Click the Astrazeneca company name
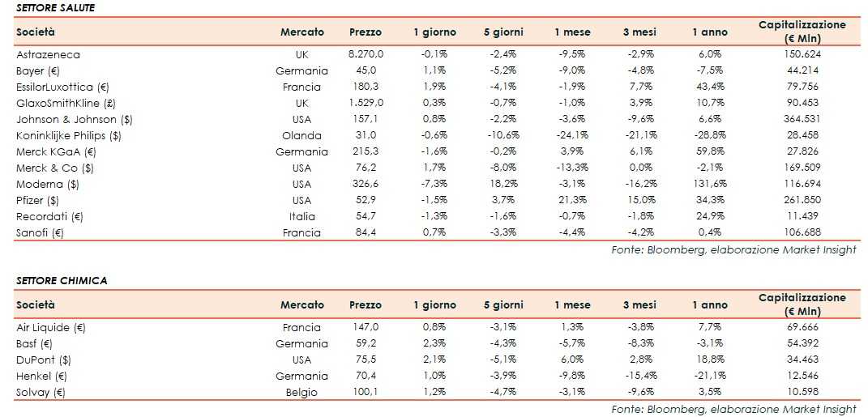868x417 pixels. pos(48,54)
